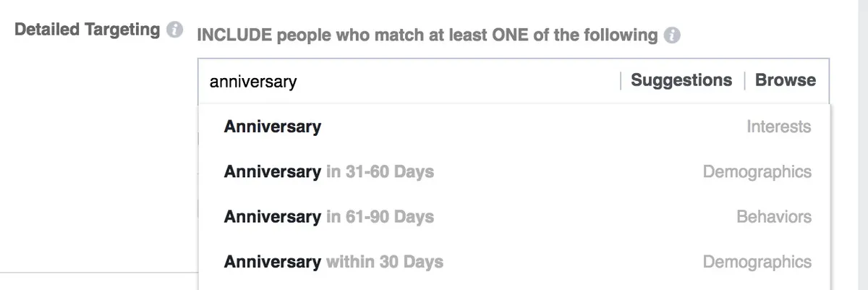This screenshot has width=868, height=290.
Task: Click the info icon beside Detailed Targeting
Action: [174, 31]
